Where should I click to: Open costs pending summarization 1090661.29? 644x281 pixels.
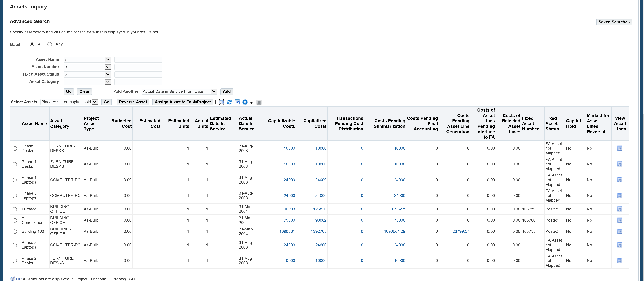click(395, 232)
